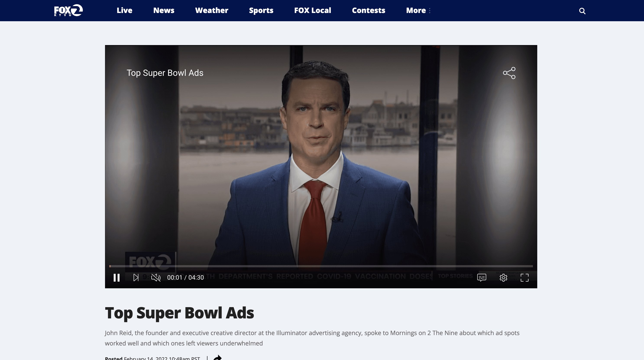Pause the video playback
644x360 pixels.
(117, 277)
